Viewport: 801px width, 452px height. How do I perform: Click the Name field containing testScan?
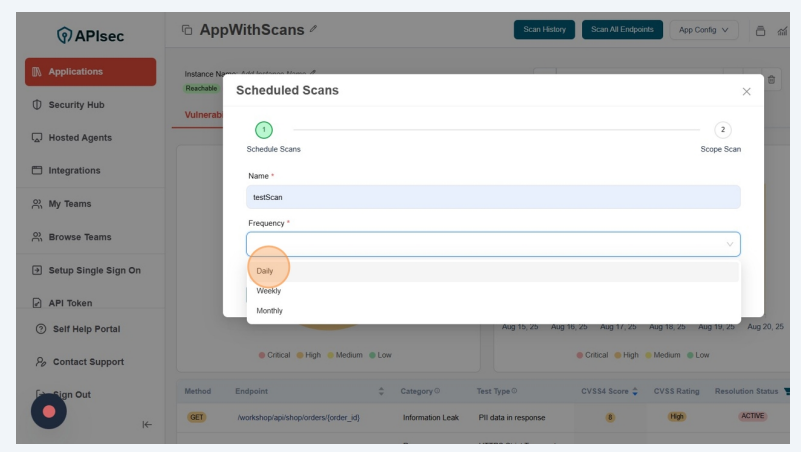[493, 197]
